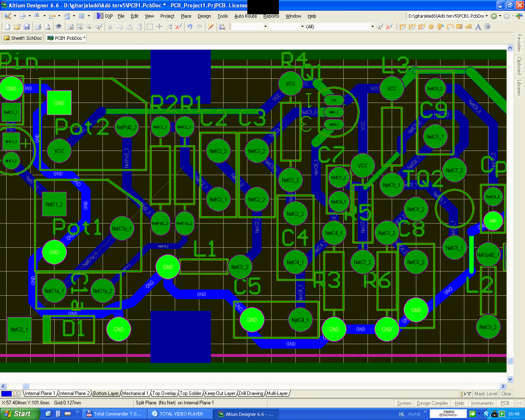Place a Via using the toolbar
Screen dimensions: 525x420
(x=440, y=27)
